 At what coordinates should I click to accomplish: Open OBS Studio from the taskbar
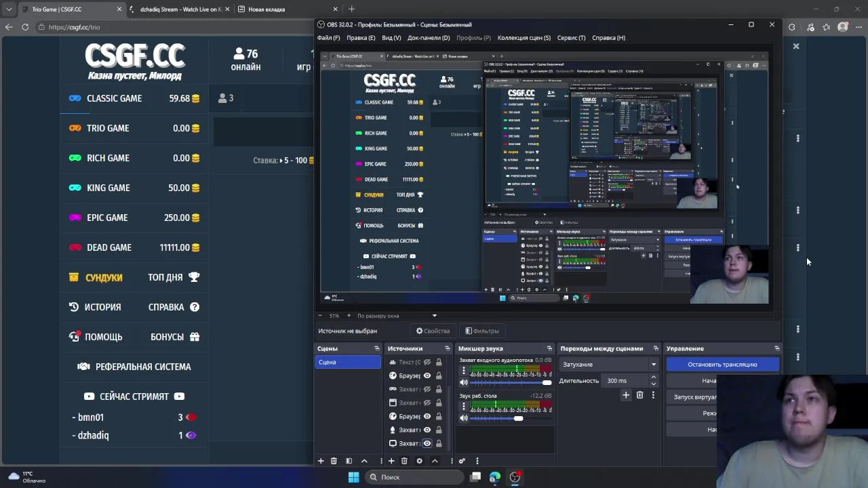[515, 477]
